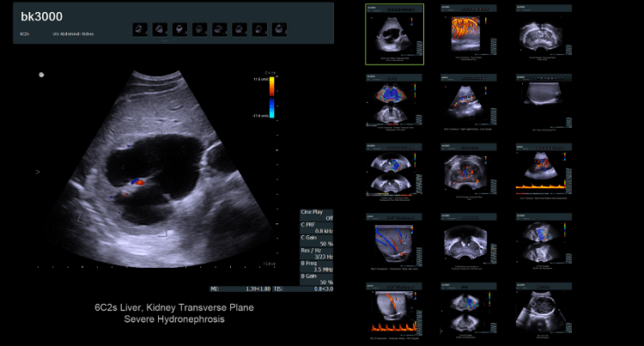Click the B Gain 50 % parameter

pyautogui.click(x=316, y=278)
